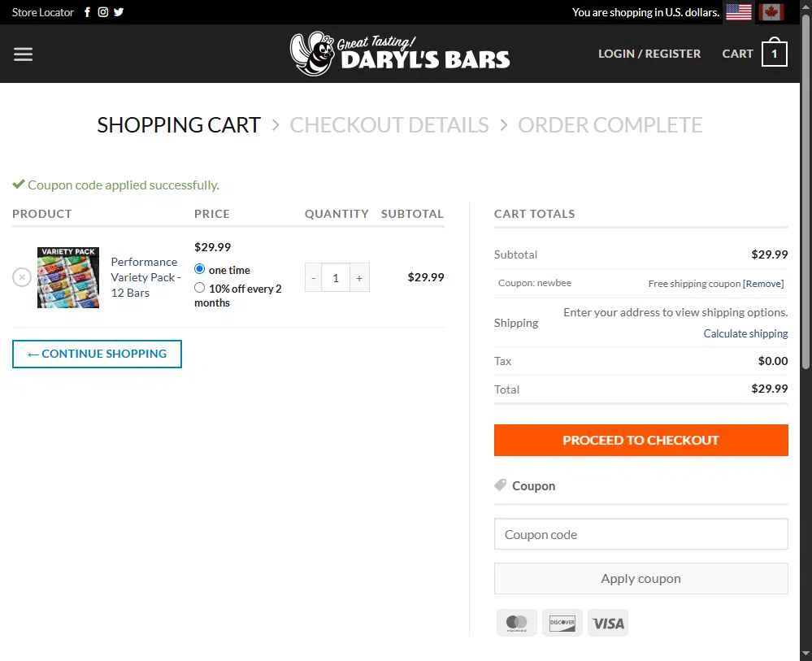Image resolution: width=812 pixels, height=661 pixels.
Task: Open the Instagram social link
Action: [x=103, y=12]
